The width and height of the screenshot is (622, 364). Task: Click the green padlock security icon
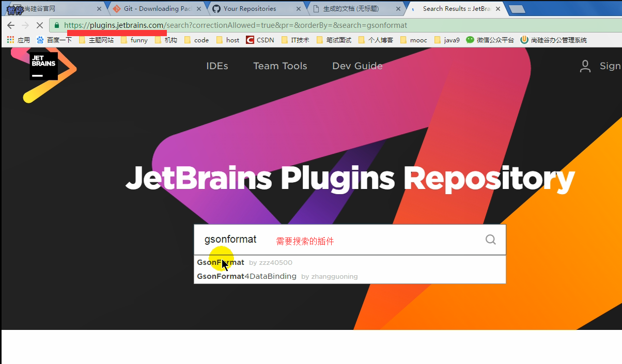coord(57,25)
